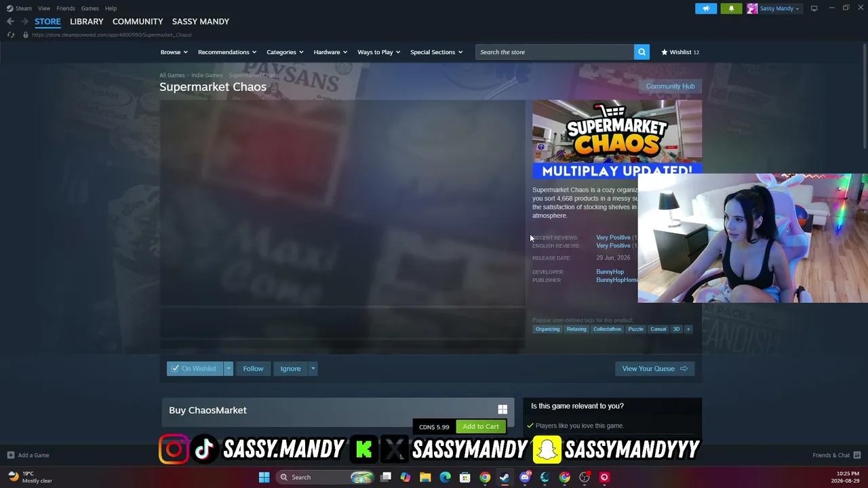This screenshot has height=488, width=868.
Task: Click the green Add to Cart button
Action: click(481, 426)
